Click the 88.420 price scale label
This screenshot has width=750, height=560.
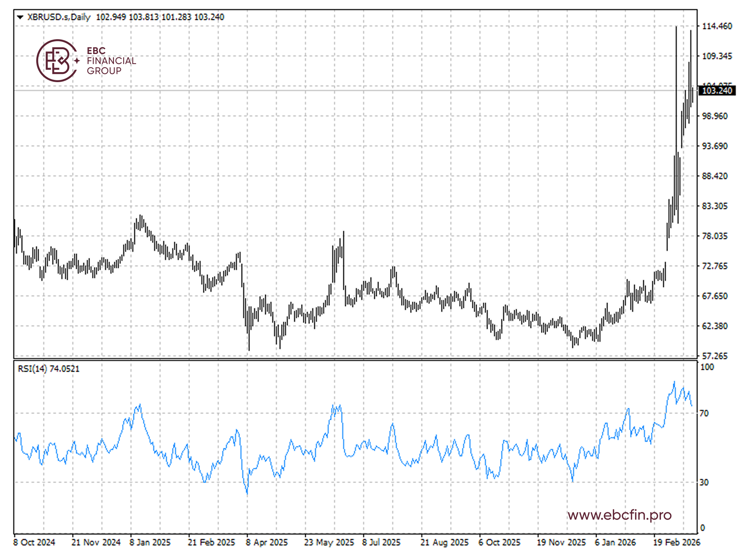tap(714, 176)
